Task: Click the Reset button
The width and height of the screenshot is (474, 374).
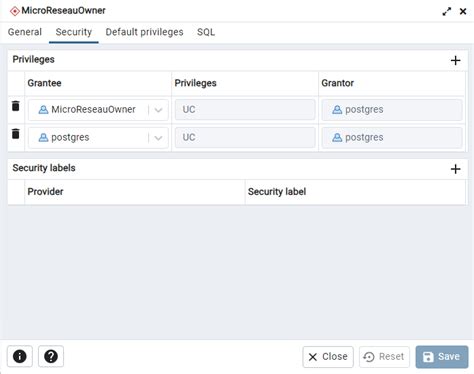Action: (x=384, y=357)
